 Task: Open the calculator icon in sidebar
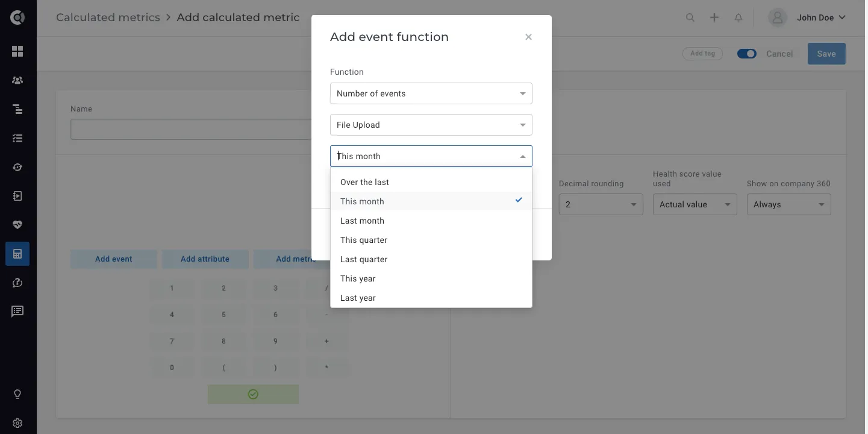[x=17, y=254]
